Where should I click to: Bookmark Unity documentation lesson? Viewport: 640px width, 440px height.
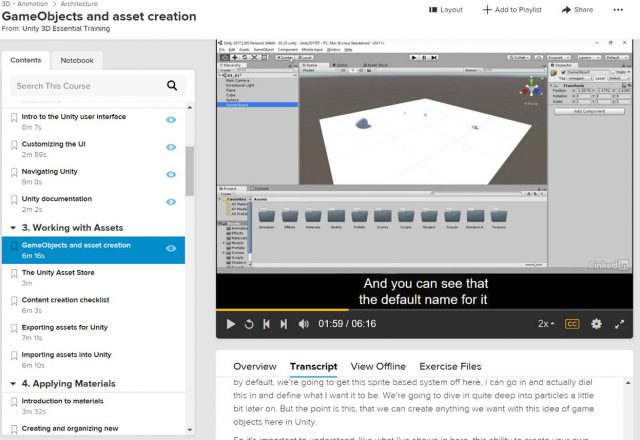click(x=14, y=200)
